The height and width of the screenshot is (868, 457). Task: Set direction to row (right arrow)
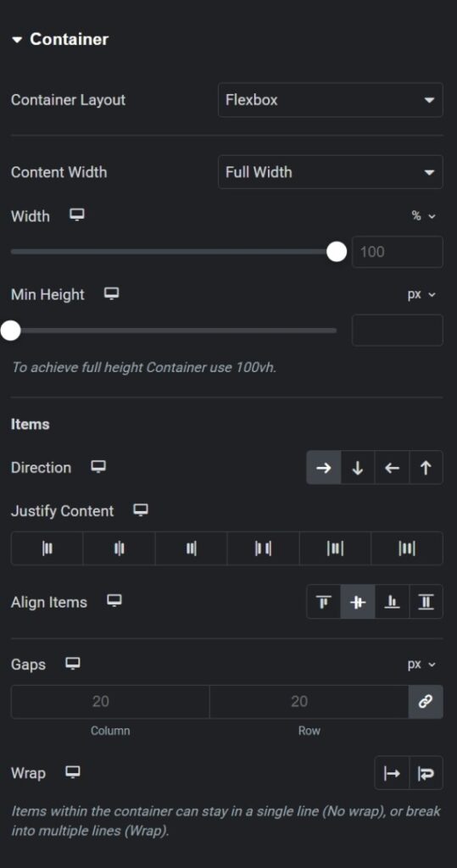pyautogui.click(x=324, y=468)
